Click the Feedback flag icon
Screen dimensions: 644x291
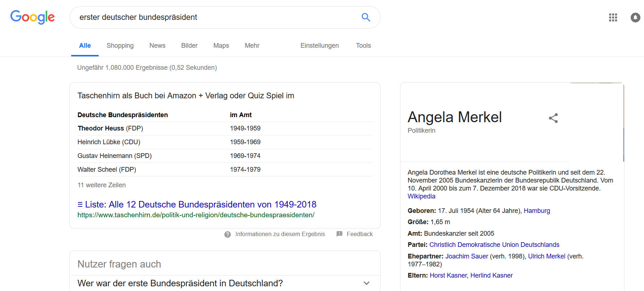pyautogui.click(x=339, y=234)
